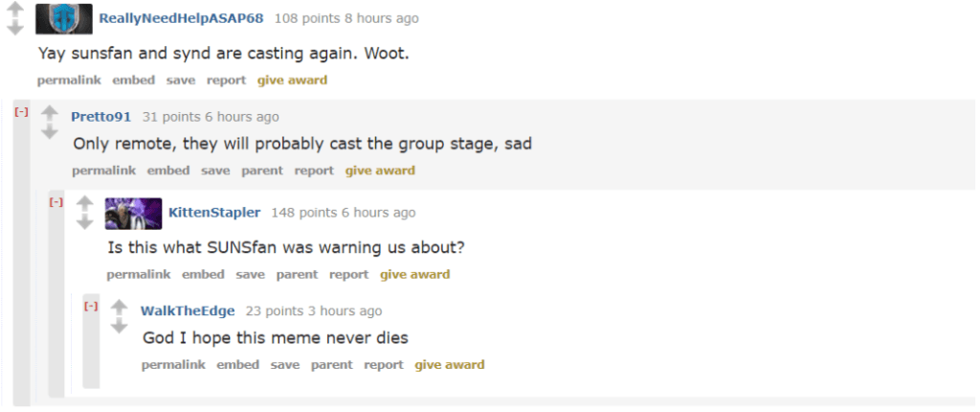Downvote KittenStapler's comment

(x=84, y=221)
